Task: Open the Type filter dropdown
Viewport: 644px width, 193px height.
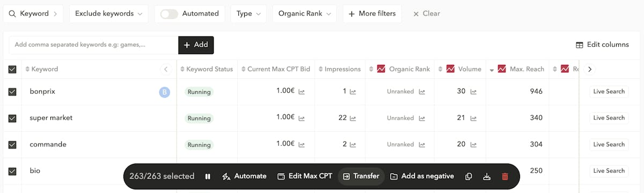Action: point(248,14)
